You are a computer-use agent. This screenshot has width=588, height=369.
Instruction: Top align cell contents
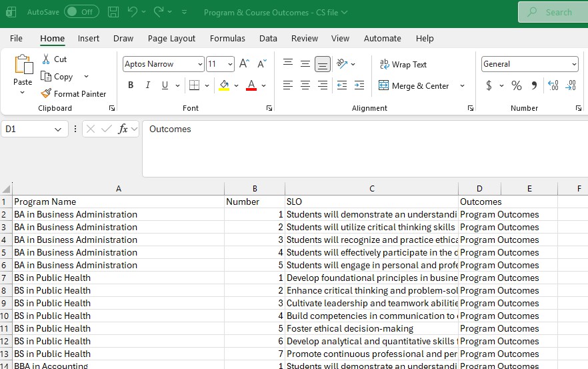[x=288, y=64]
